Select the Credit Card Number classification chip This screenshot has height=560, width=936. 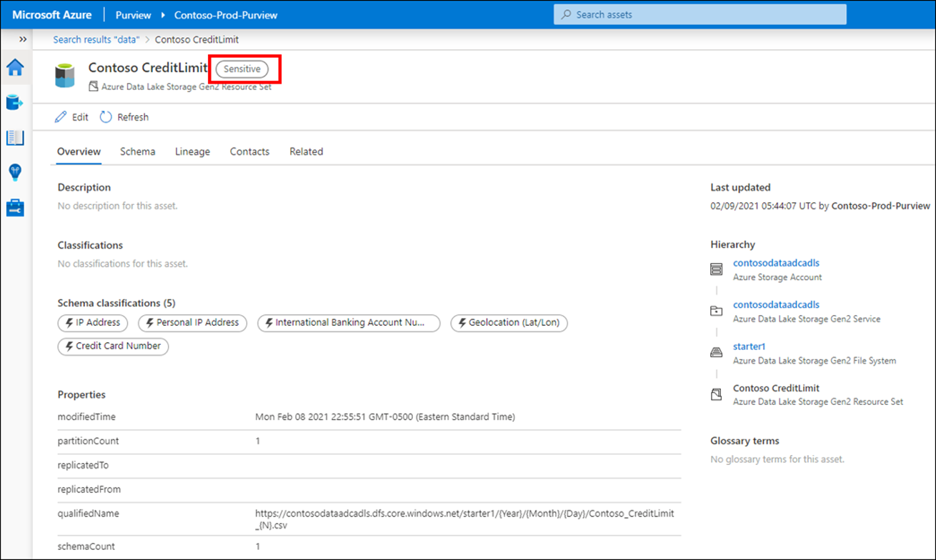pos(113,346)
